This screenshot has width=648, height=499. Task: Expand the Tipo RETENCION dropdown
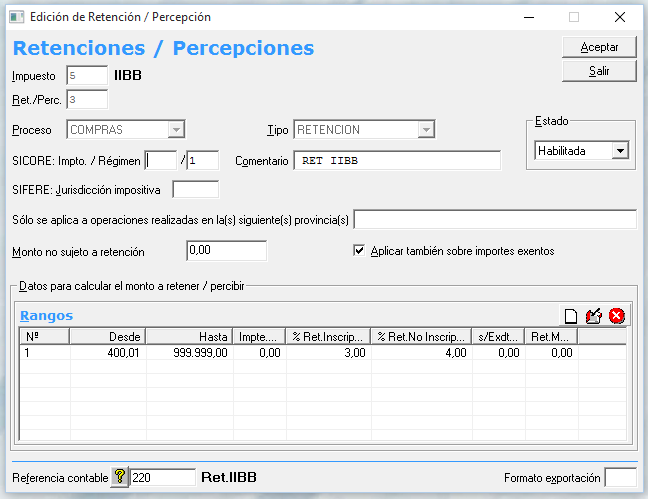(x=426, y=130)
